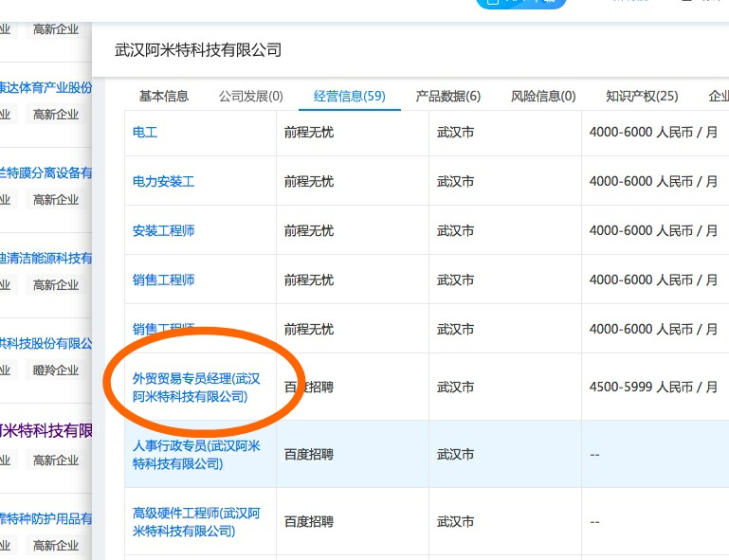
Task: Click the 4000-6000 salary in 安装工程师 row
Action: click(x=654, y=230)
